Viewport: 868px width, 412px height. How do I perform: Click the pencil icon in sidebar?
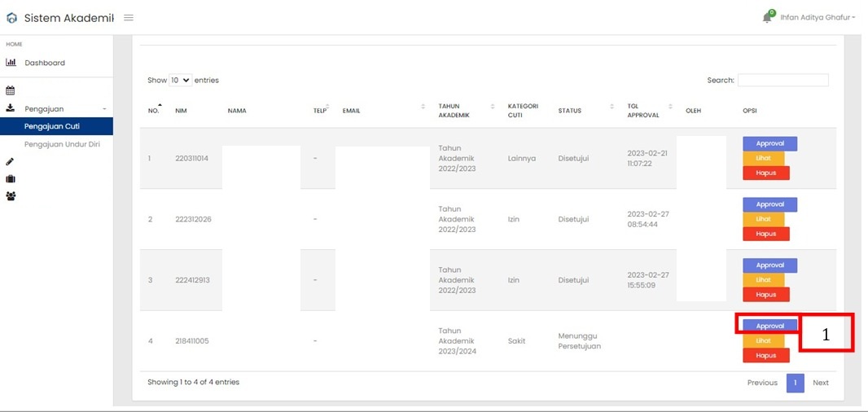pos(10,162)
